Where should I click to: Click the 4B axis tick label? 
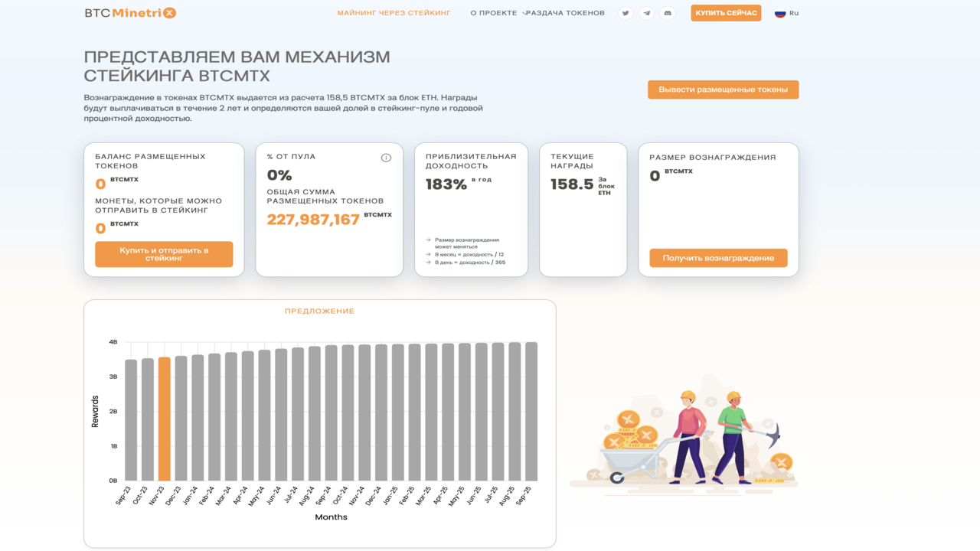(x=113, y=342)
